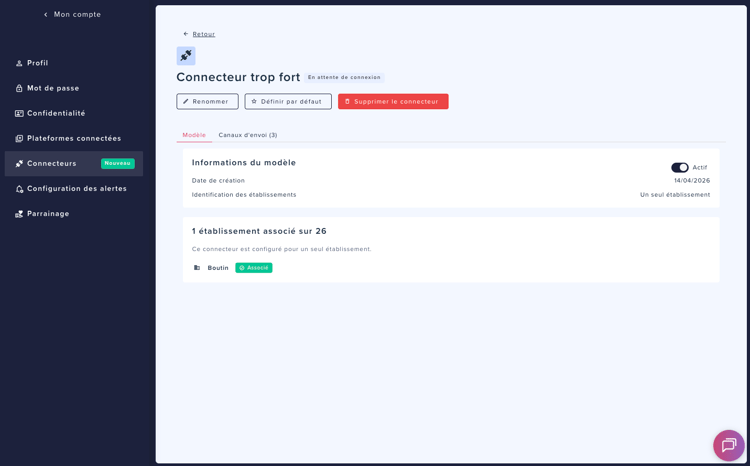Click the Confidentialité card icon
The width and height of the screenshot is (750, 466).
[19, 113]
